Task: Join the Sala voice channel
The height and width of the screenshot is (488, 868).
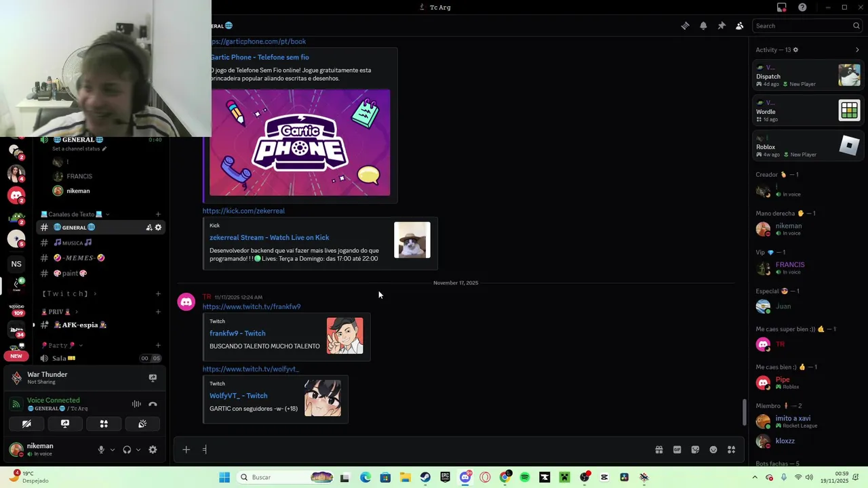Action: [100, 358]
